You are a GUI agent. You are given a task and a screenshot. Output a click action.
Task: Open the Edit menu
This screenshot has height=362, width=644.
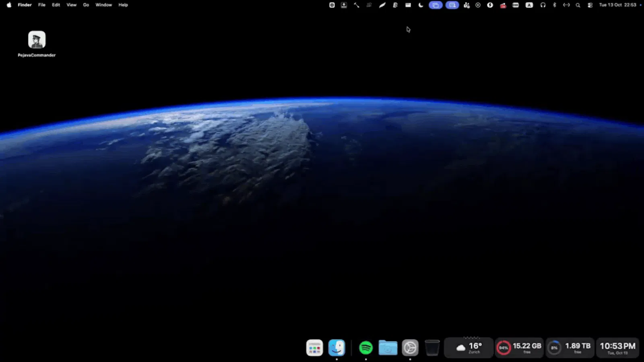coord(56,5)
